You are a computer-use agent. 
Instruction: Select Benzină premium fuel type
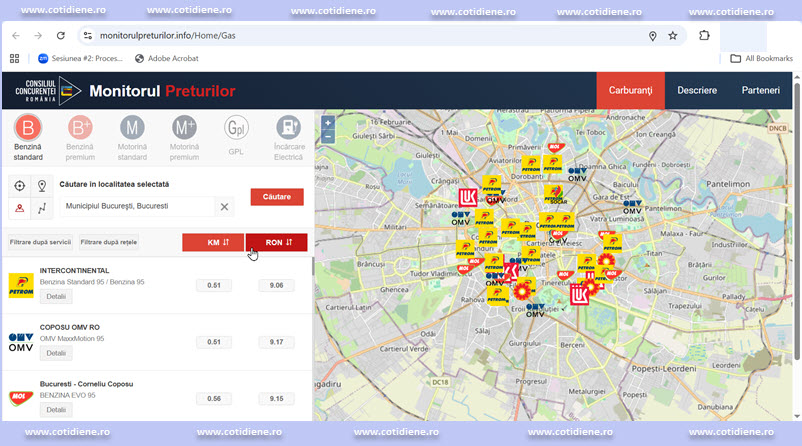[x=80, y=128]
